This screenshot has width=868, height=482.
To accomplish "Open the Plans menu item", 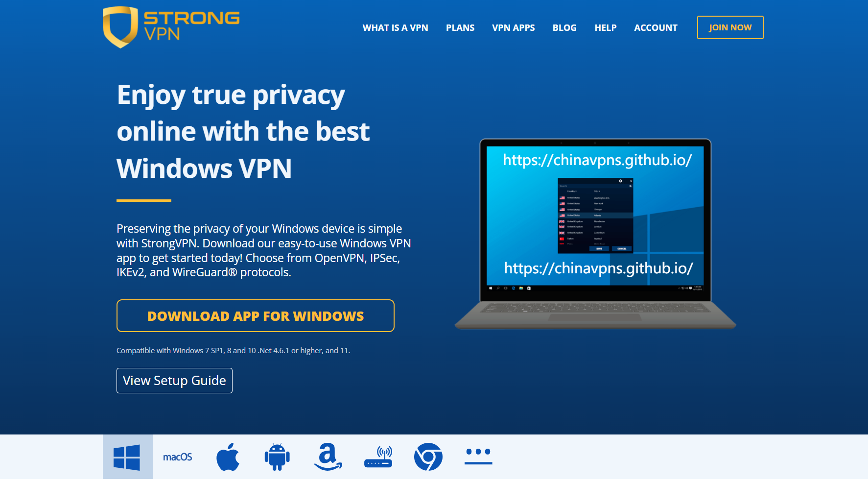I will [460, 28].
